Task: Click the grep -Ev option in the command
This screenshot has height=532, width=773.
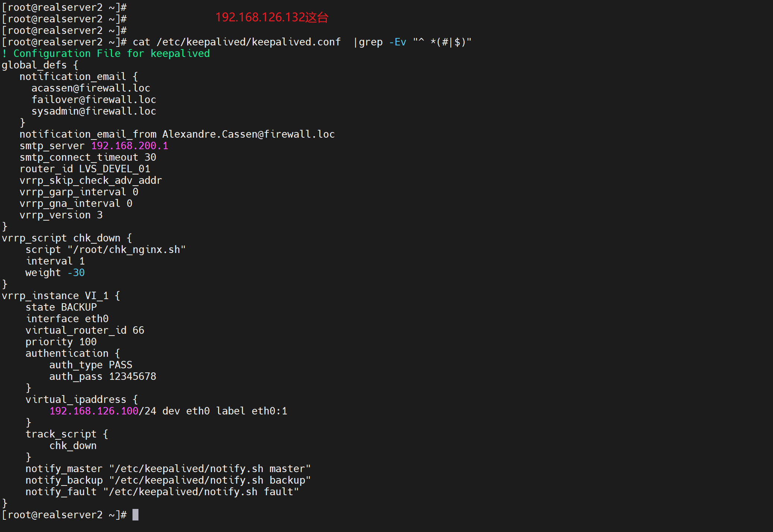Action: click(397, 42)
